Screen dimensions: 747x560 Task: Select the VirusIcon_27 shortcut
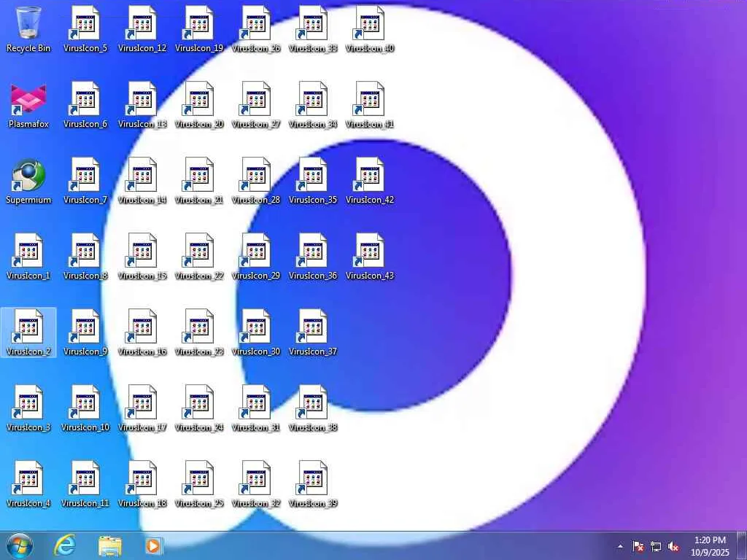[x=256, y=105]
